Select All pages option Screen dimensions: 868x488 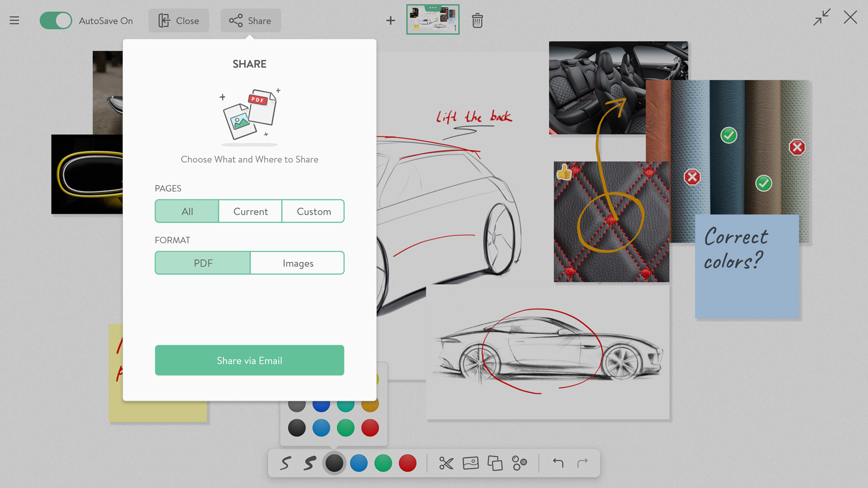coord(187,211)
